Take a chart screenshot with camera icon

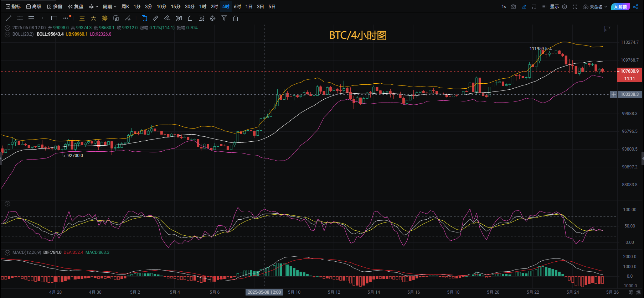pyautogui.click(x=513, y=7)
